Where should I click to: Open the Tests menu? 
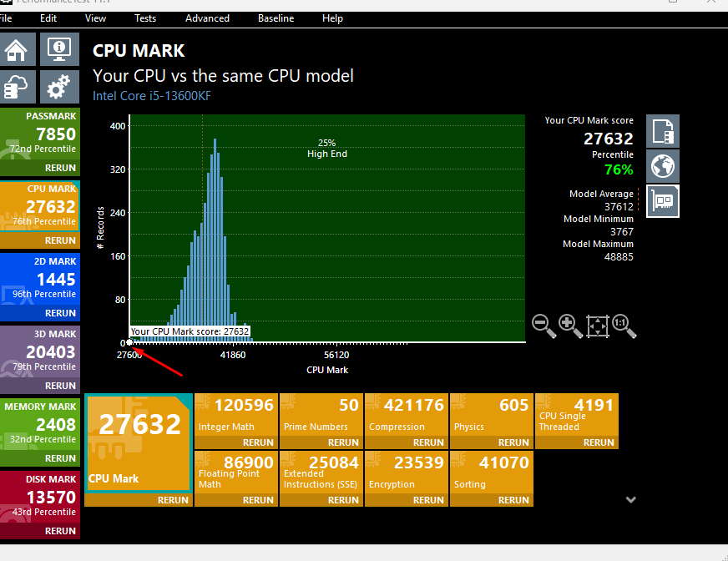(145, 18)
